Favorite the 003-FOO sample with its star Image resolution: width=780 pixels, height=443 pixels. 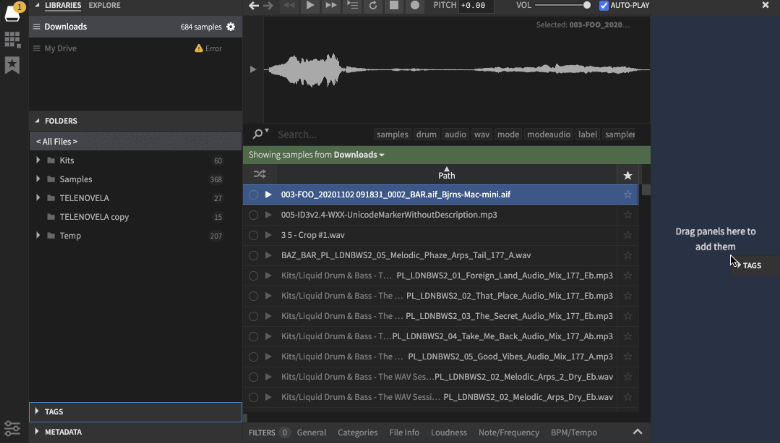pyautogui.click(x=628, y=195)
